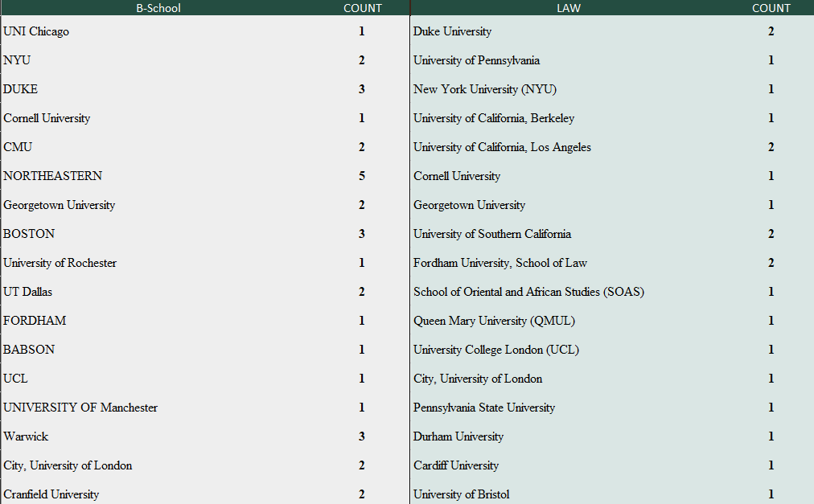Click the CMU cell
Viewport: 814px width, 504px height.
[x=18, y=147]
